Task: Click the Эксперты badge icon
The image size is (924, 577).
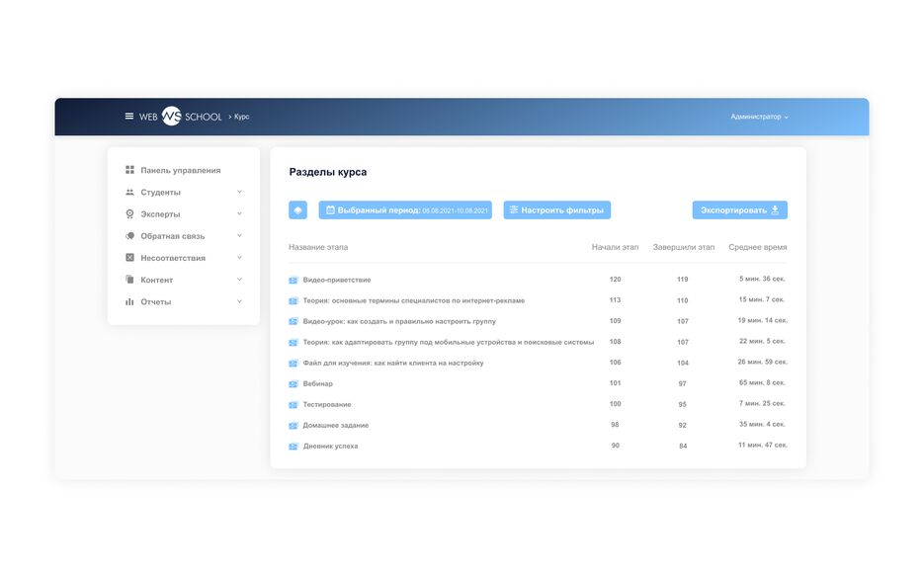Action: tap(129, 214)
